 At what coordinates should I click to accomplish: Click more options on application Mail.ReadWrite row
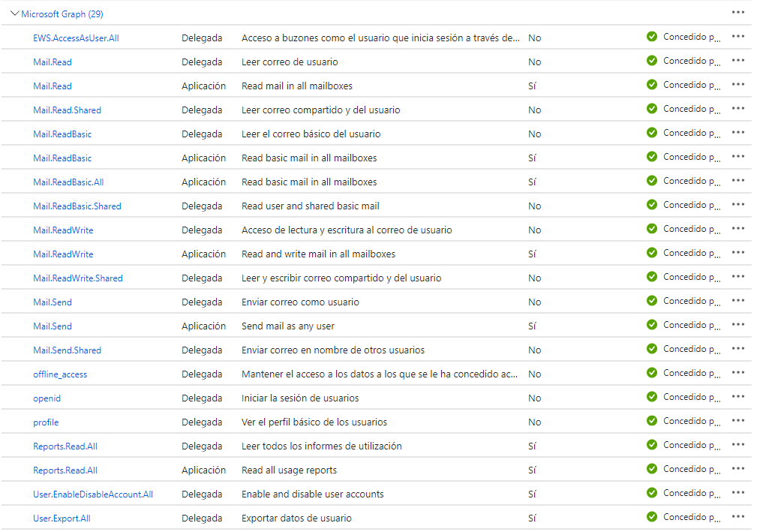click(737, 252)
